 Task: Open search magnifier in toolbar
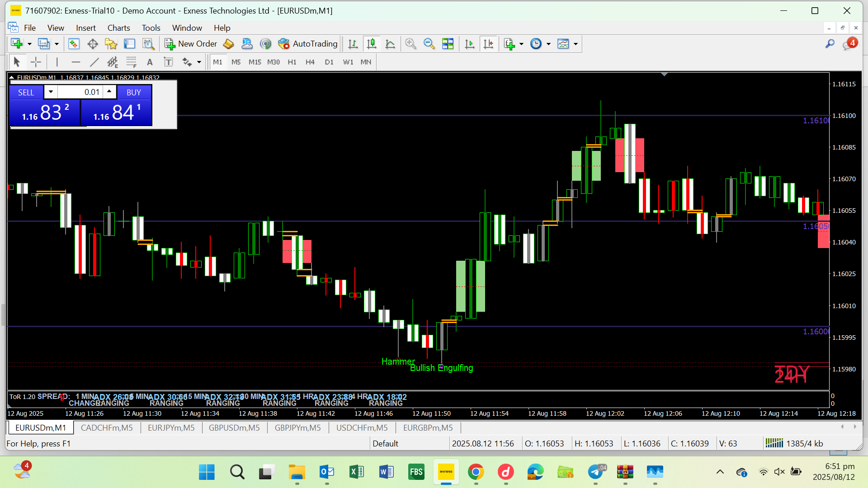830,44
